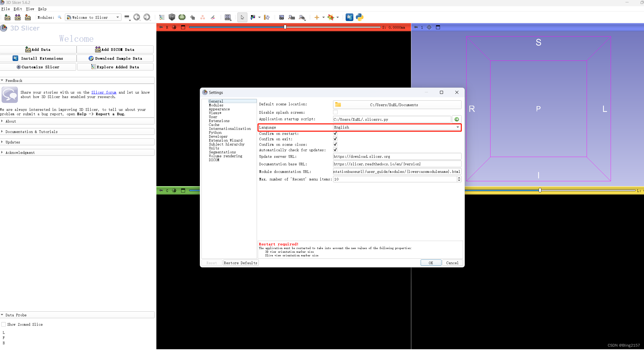Open the Python console icon

point(359,17)
